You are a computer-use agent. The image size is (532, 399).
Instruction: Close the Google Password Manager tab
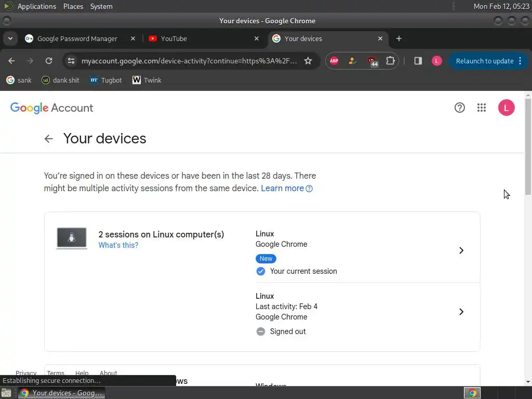(133, 38)
